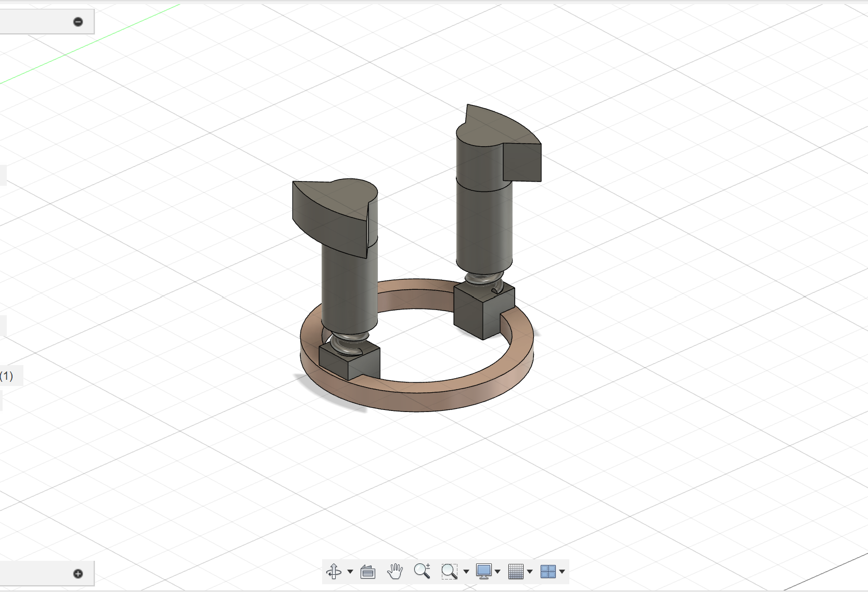Screen dimensions: 868x592
Task: Open the Zoom Window dropdown arrow
Action: pyautogui.click(x=466, y=572)
